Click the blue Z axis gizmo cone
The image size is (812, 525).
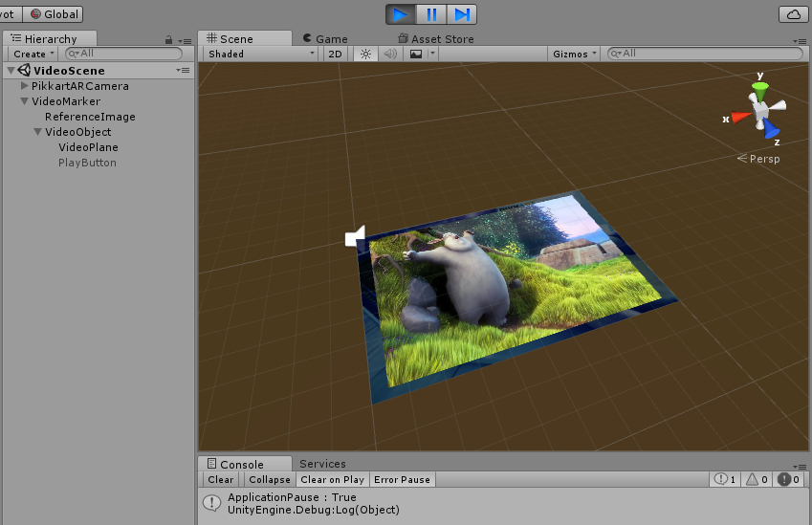point(770,128)
